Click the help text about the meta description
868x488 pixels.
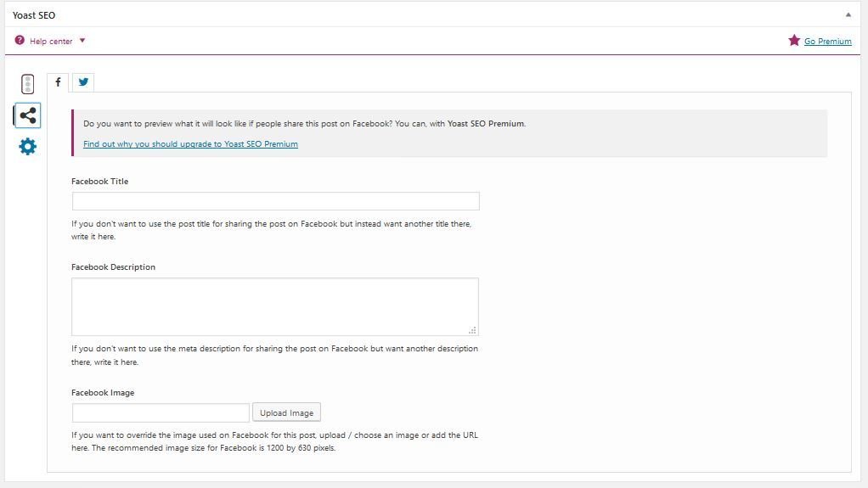coord(274,356)
